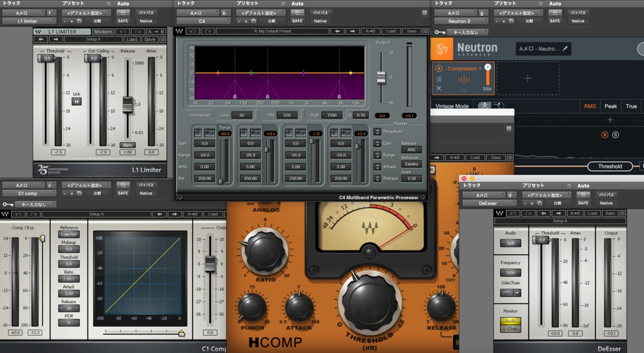Click the ARC Release mode button in C4

412,150
